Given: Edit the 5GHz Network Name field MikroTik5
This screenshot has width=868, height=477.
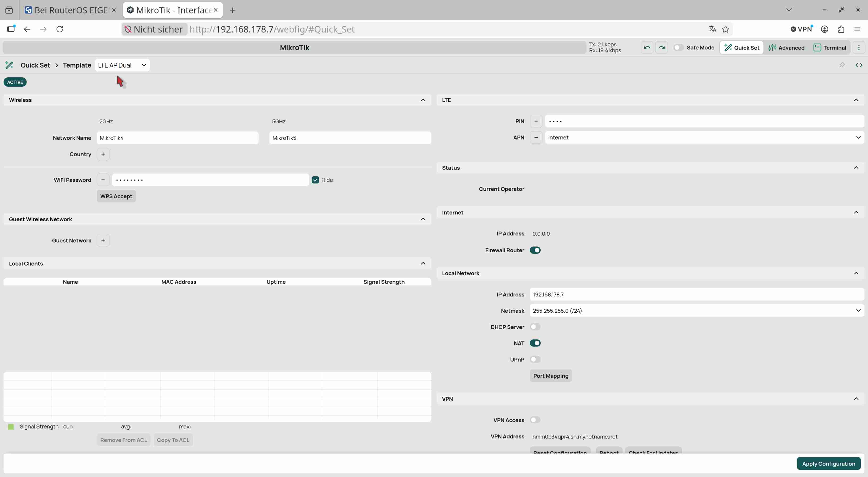Looking at the screenshot, I should 350,138.
